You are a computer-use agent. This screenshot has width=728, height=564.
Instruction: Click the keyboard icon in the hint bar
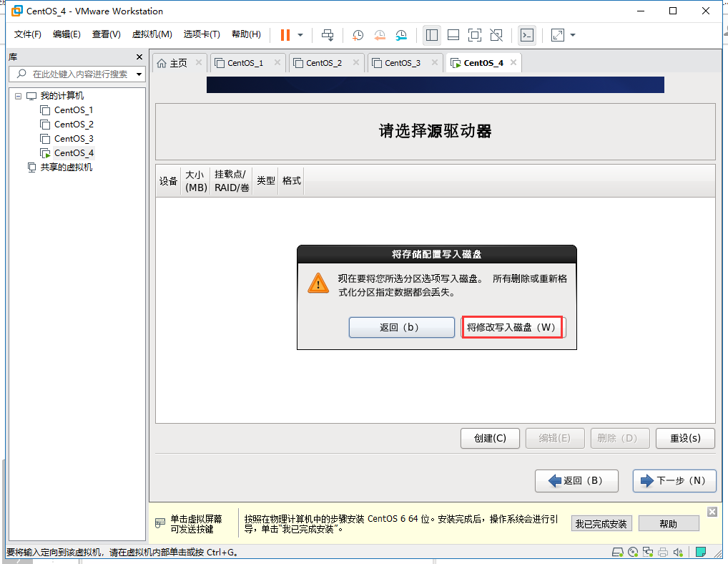pos(159,523)
